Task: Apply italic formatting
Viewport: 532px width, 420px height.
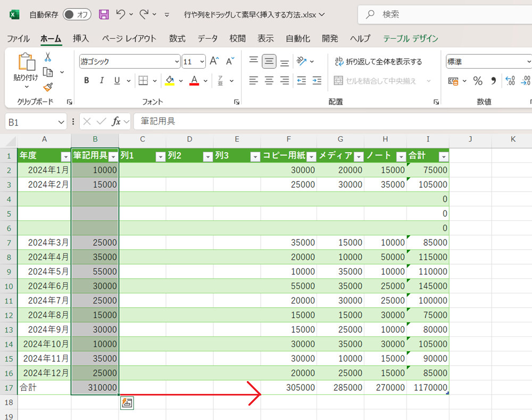Action: click(102, 80)
